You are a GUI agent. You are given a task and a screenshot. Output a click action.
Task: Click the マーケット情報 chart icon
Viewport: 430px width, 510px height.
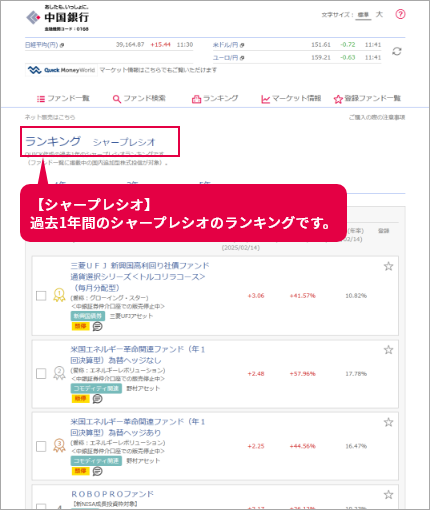[266, 99]
